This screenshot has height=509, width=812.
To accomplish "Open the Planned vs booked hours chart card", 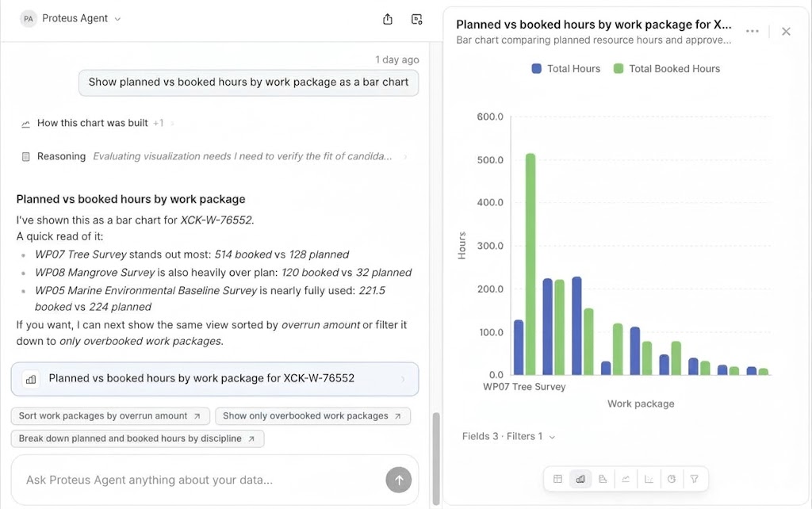I will 215,379.
